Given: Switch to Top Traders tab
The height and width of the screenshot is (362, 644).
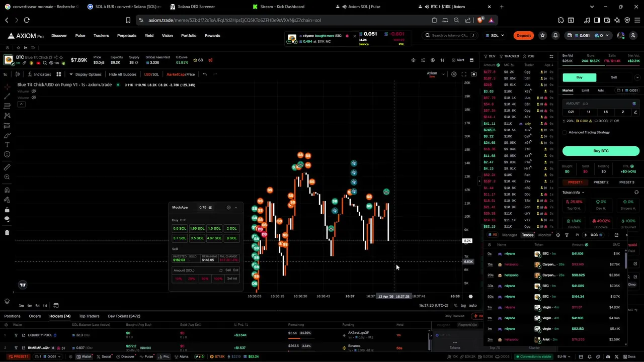Looking at the screenshot, I should click(x=89, y=316).
